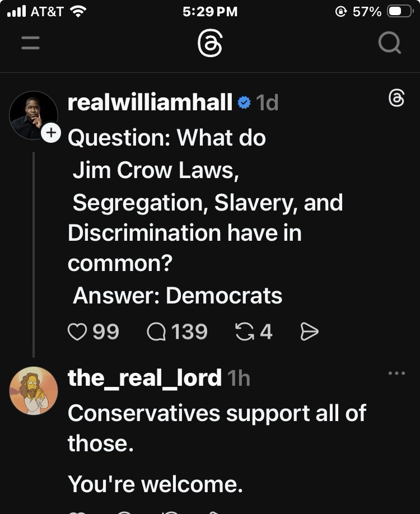Open search with the magnifier icon
Image resolution: width=420 pixels, height=514 pixels.
pos(389,43)
